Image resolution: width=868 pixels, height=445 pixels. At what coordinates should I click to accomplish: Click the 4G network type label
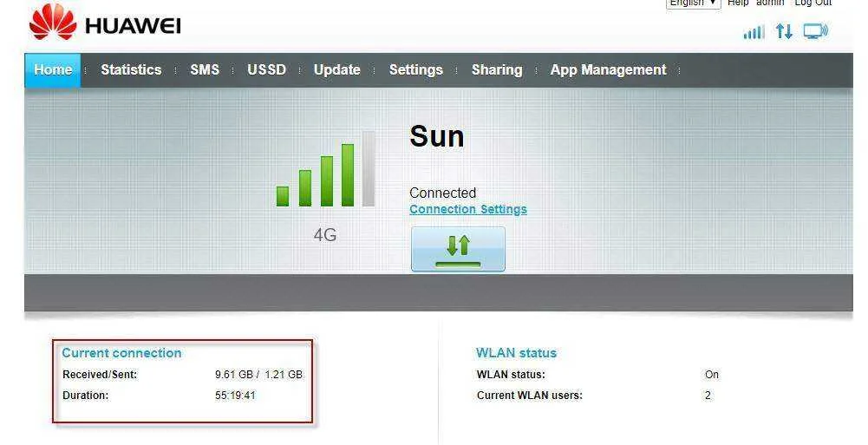coord(325,235)
